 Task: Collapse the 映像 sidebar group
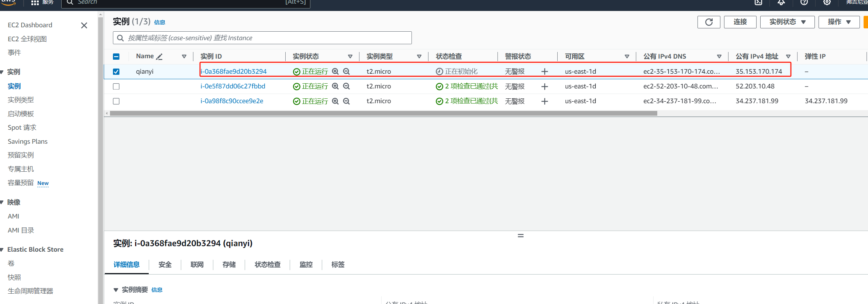point(2,202)
